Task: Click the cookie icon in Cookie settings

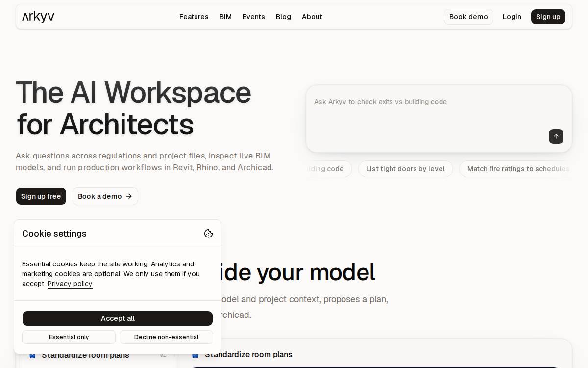Action: (208, 234)
